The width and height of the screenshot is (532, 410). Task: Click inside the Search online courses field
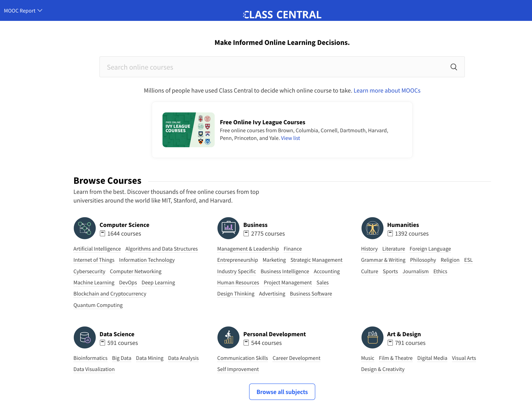tap(271, 67)
